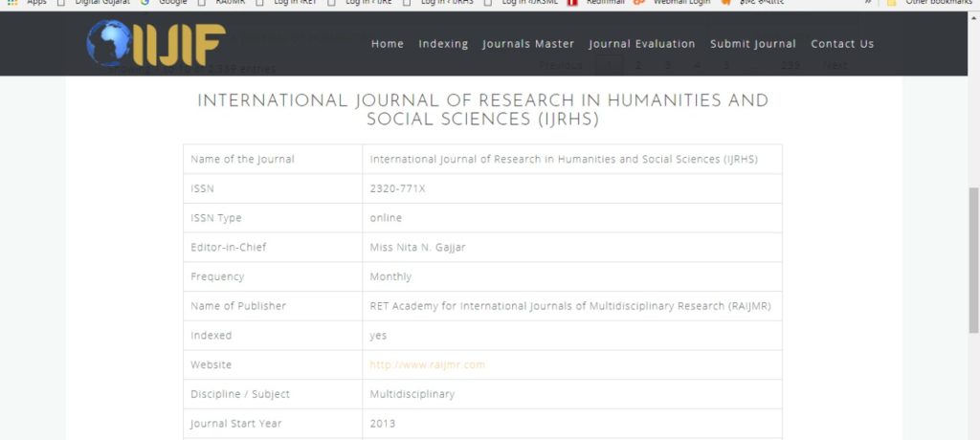Select the publisher name RET Academy cell
The image size is (980, 440).
pos(570,306)
